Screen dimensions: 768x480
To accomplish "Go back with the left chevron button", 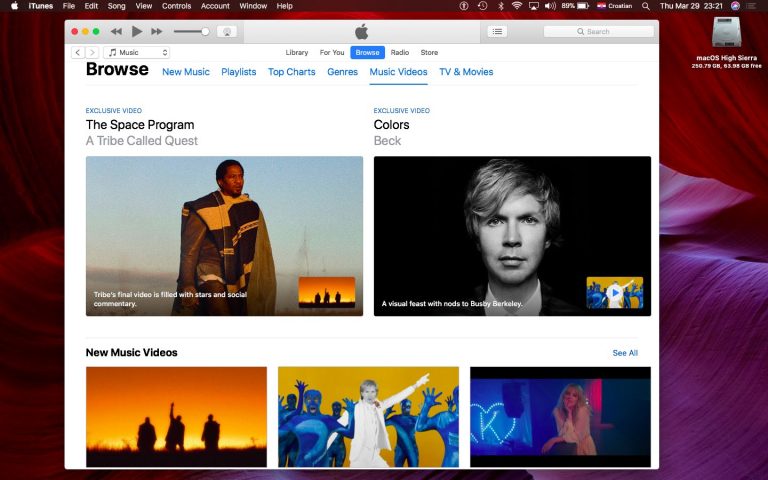I will [78, 52].
